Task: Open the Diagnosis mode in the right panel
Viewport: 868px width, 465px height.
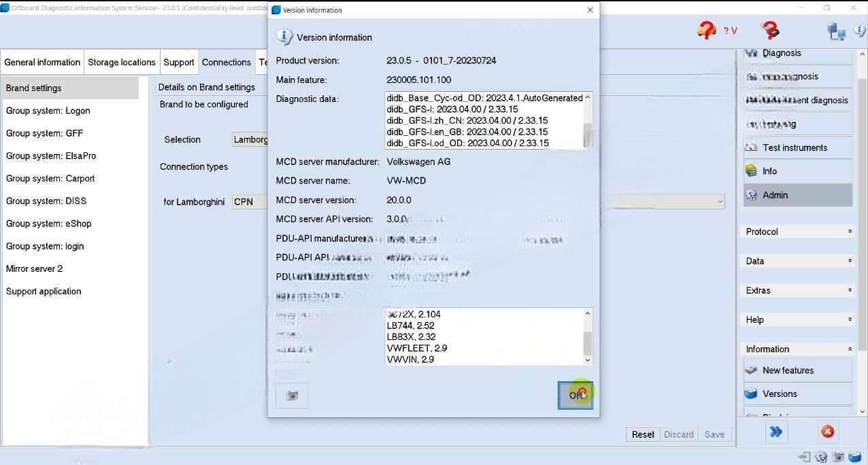Action: coord(797,53)
